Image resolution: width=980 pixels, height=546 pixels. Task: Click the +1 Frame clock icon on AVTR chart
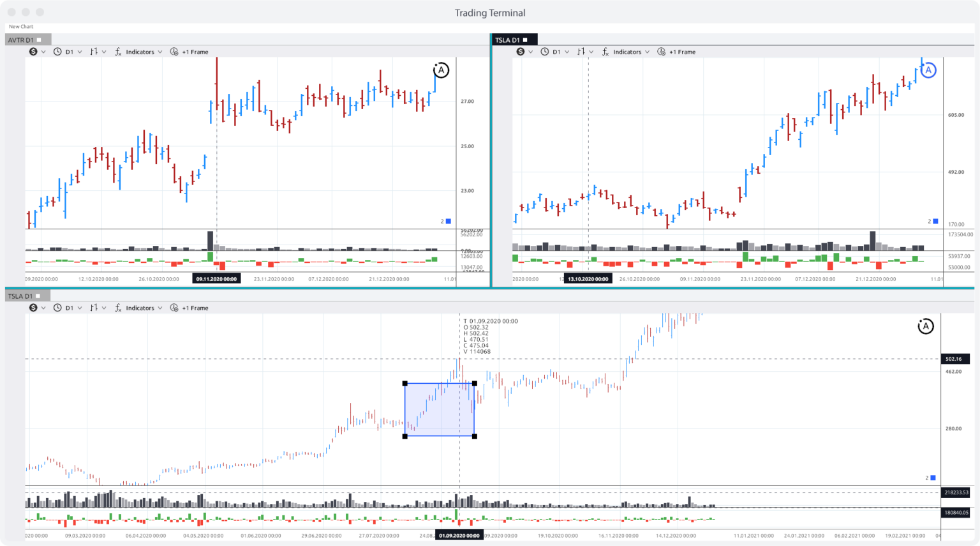[x=173, y=52]
